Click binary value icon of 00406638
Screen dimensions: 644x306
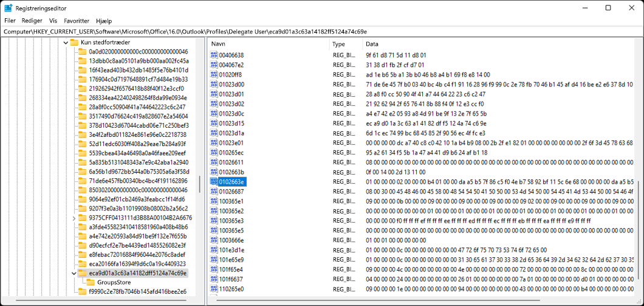pos(214,55)
